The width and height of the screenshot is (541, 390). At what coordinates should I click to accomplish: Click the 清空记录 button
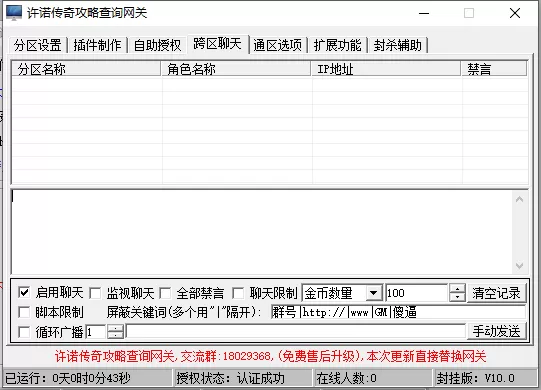tap(496, 293)
